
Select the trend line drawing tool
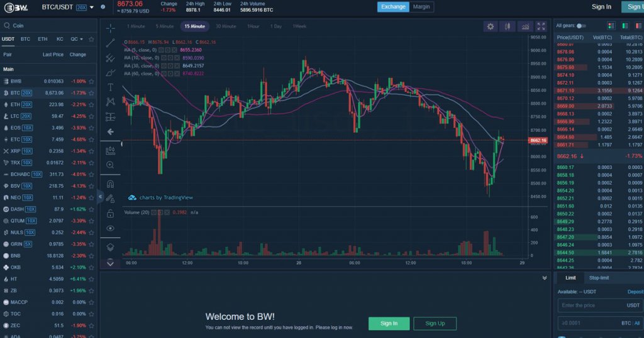tap(111, 43)
